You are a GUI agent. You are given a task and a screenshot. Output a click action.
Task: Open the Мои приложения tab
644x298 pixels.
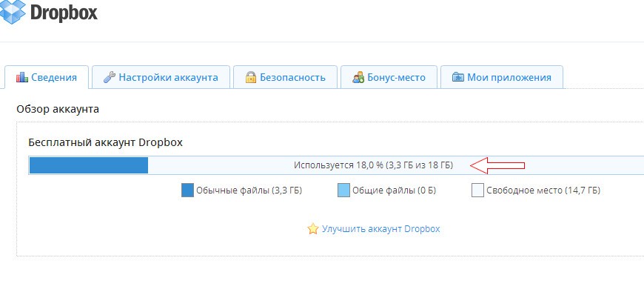coord(502,77)
